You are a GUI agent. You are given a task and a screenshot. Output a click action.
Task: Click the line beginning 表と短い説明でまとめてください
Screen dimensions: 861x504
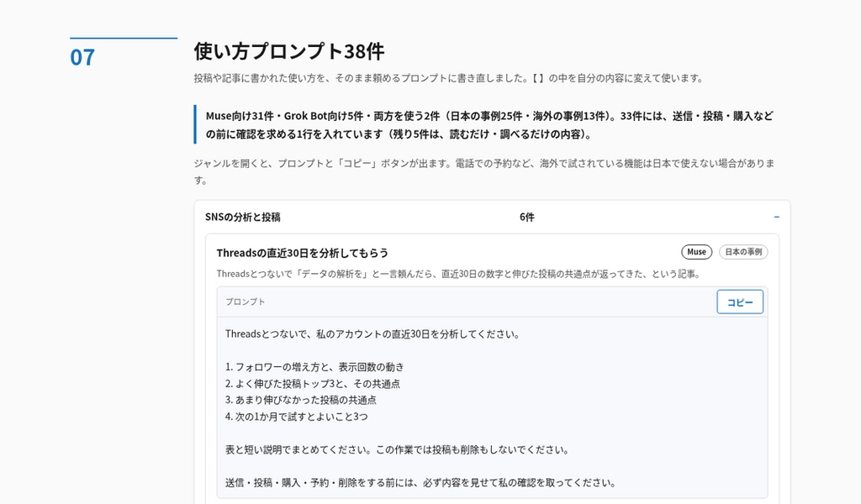click(398, 449)
